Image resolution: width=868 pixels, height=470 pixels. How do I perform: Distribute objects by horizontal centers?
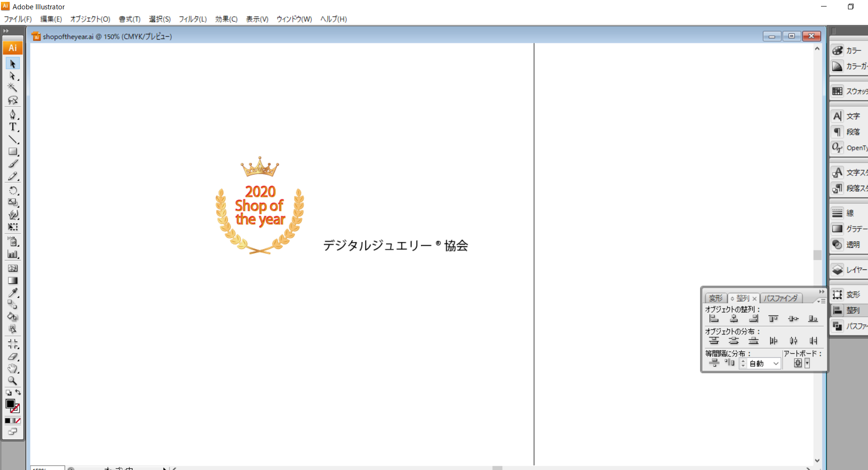point(794,341)
